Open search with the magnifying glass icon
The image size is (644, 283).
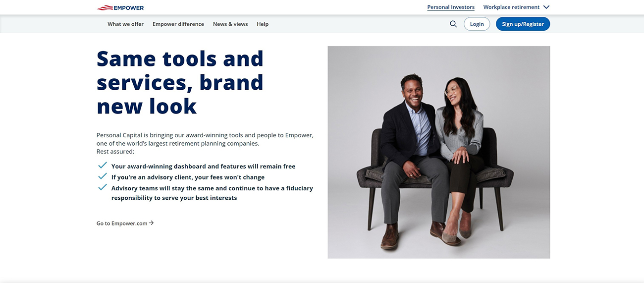pyautogui.click(x=453, y=24)
